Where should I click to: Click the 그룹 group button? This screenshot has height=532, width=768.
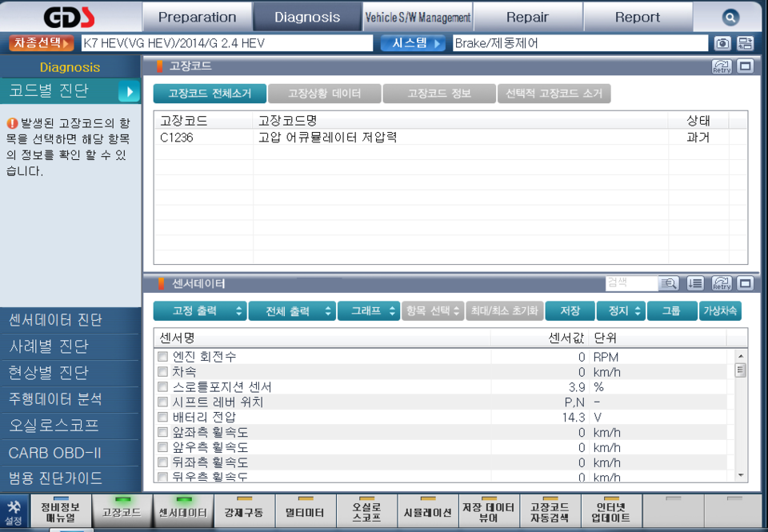point(672,311)
